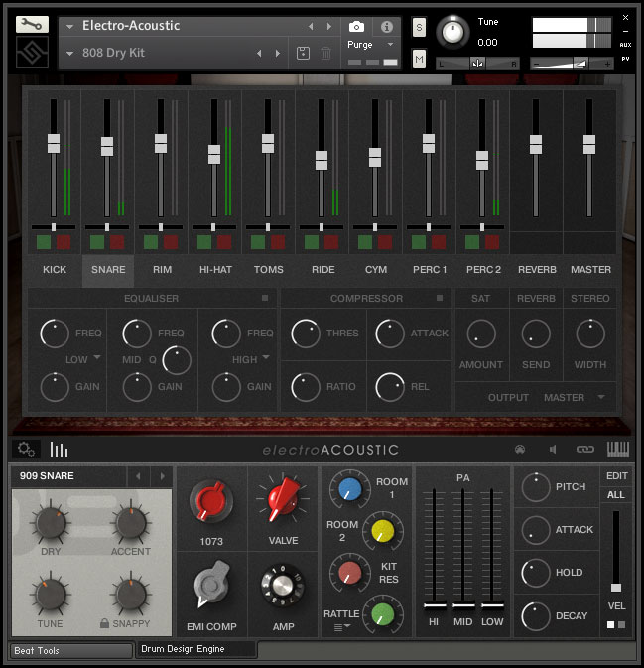Click the camera snapshot icon

coord(356,26)
